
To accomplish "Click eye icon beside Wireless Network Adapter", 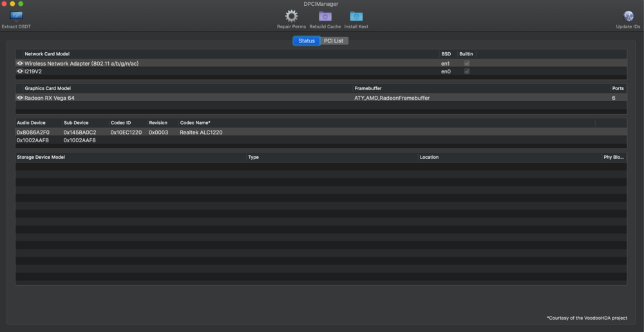I will point(20,64).
